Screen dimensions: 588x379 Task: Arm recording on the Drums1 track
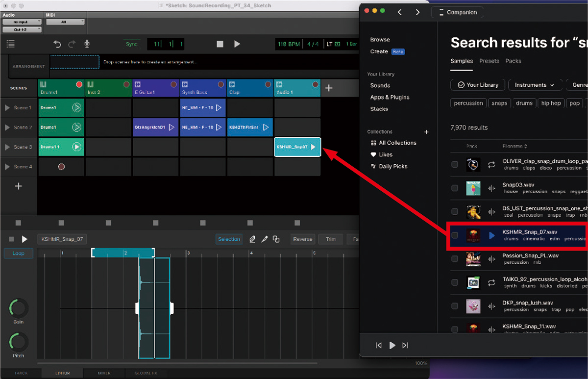tap(79, 85)
